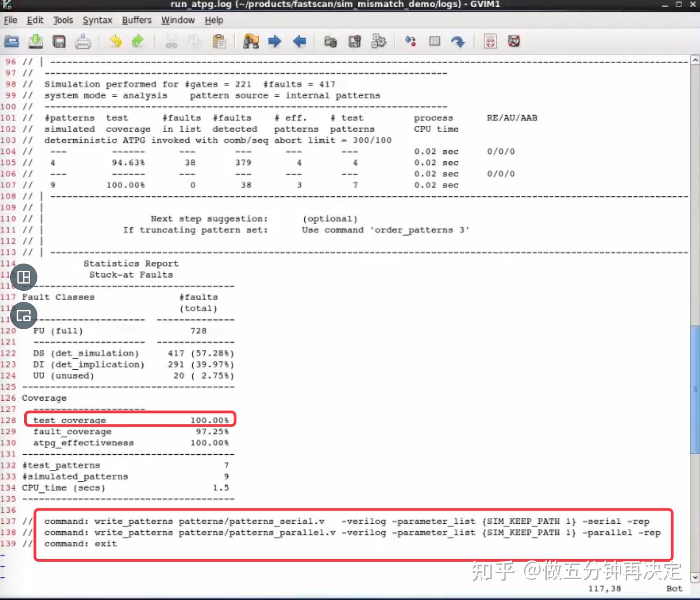Open a file with the Open toolbar icon
The height and width of the screenshot is (600, 700).
tap(11, 42)
